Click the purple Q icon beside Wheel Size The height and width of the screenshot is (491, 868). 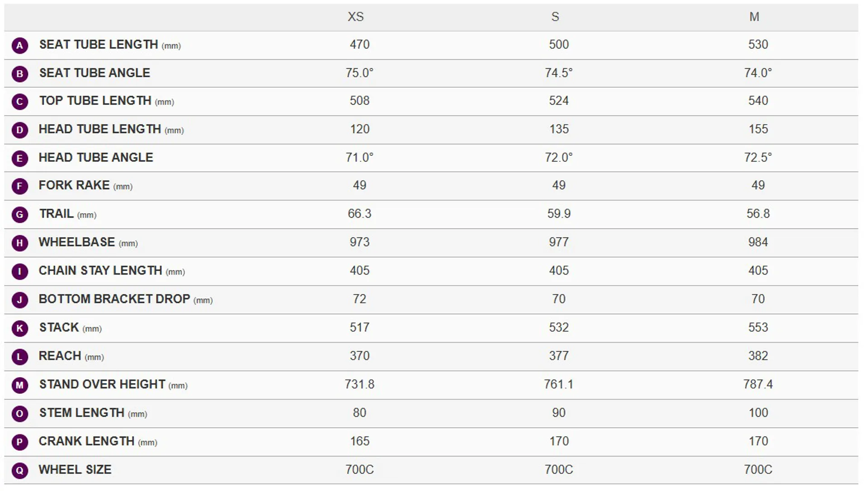(20, 470)
